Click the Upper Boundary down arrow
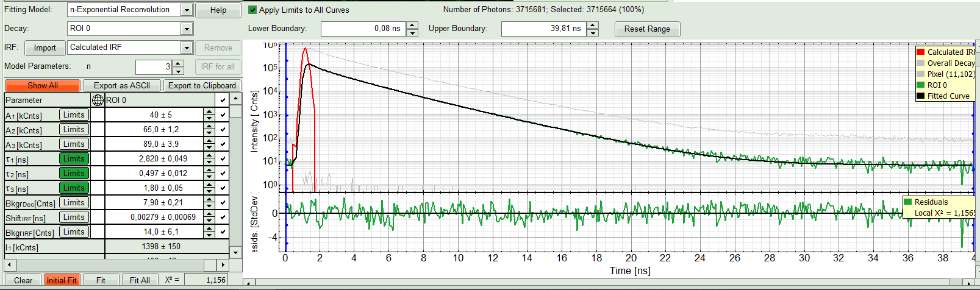The height and width of the screenshot is (290, 980). click(x=593, y=32)
